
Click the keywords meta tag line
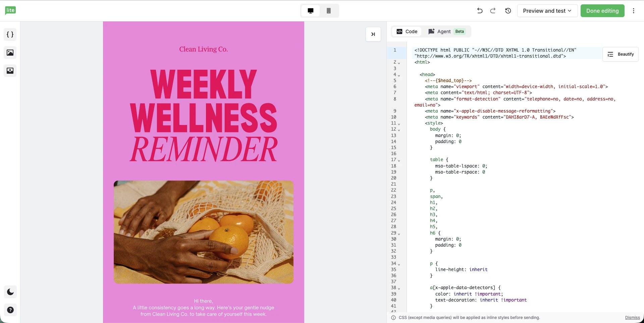499,117
